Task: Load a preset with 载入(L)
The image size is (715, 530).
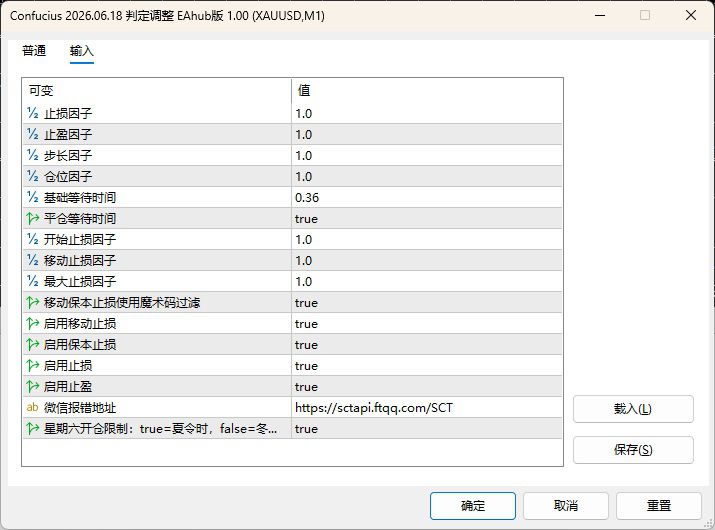Action: [633, 409]
